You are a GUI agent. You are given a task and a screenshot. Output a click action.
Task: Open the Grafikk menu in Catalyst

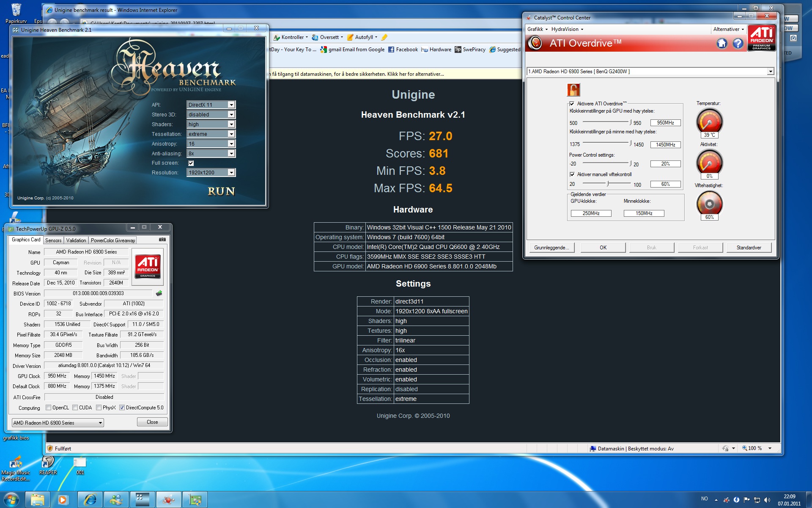point(537,29)
